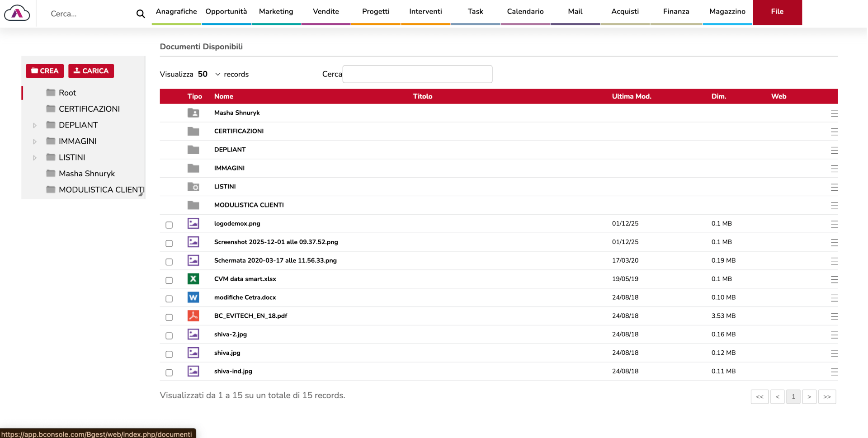Open the Vendite menu
Screen dimensions: 868x438
pos(325,12)
